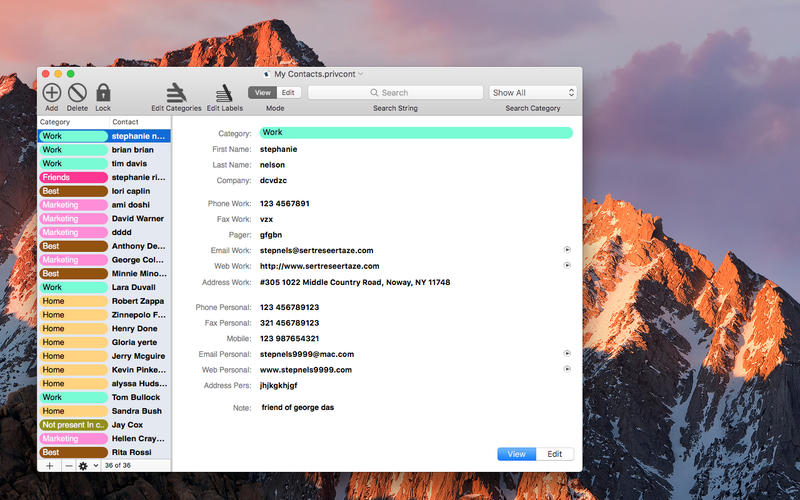Click http://www.sertreseertaze.com web address
This screenshot has width=800, height=500.
(319, 266)
